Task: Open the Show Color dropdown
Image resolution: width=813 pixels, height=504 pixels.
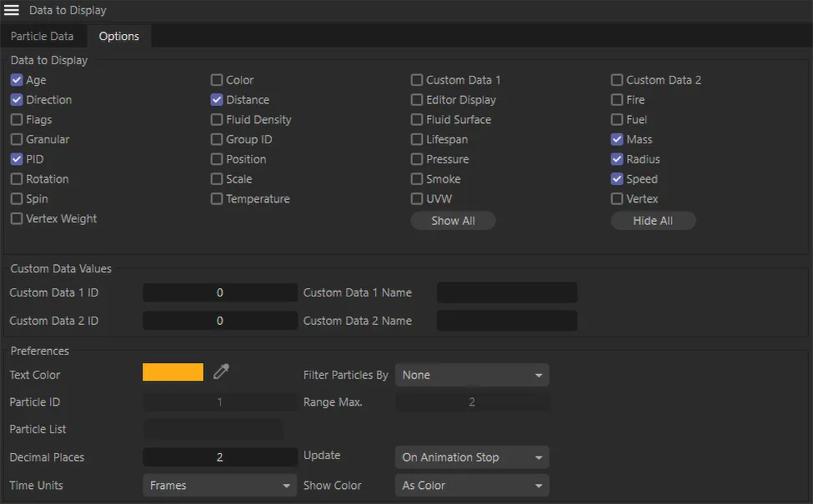Action: click(471, 486)
